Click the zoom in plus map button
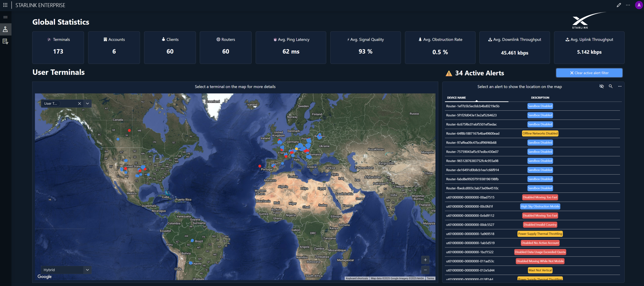This screenshot has width=644, height=286. tap(425, 260)
